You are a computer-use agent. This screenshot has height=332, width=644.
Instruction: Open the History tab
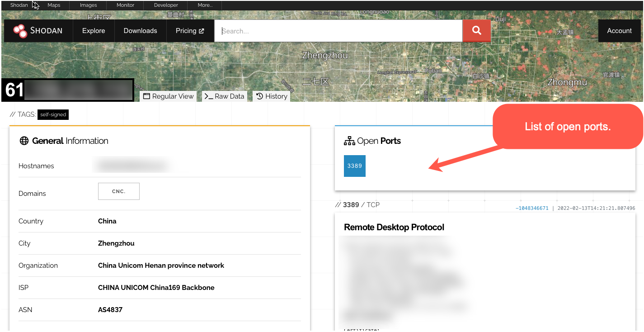tap(272, 96)
